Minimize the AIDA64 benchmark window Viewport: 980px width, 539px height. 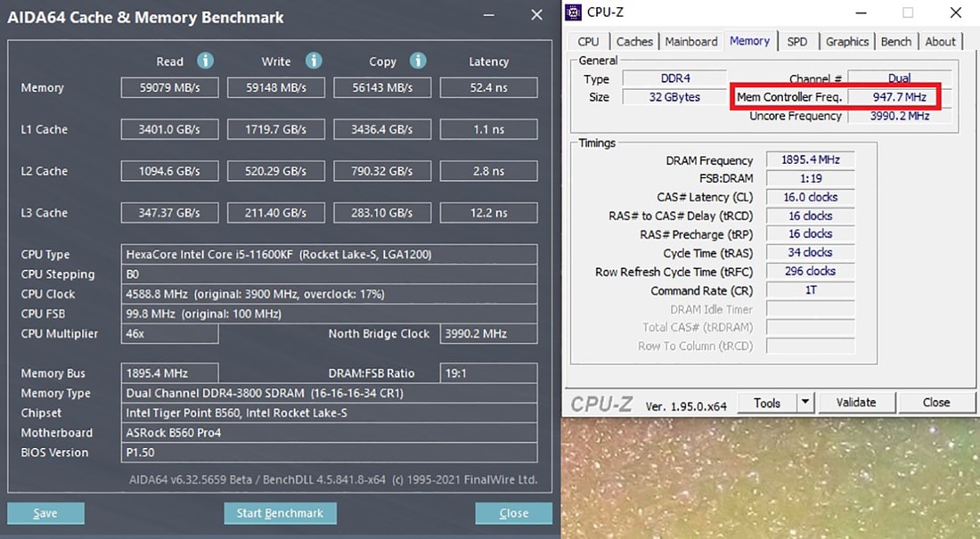[x=489, y=15]
